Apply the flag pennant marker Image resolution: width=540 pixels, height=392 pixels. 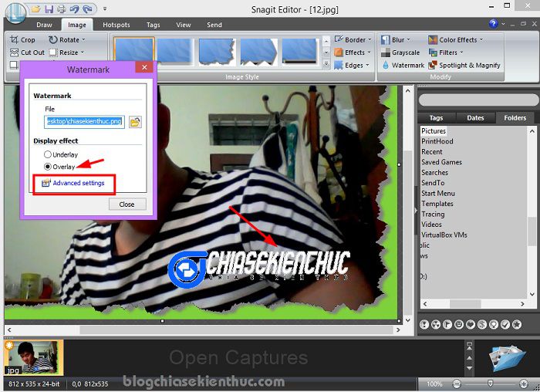tap(447, 325)
